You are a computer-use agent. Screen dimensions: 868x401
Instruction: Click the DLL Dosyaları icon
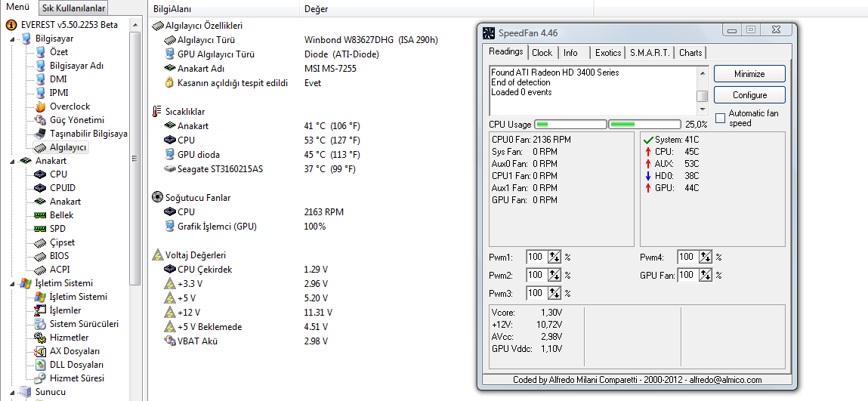pos(40,365)
